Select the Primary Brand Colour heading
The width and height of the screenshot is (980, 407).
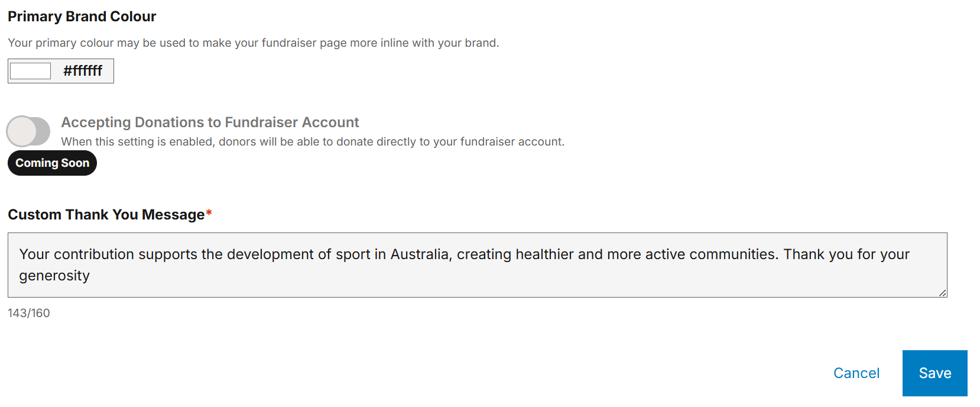point(82,17)
